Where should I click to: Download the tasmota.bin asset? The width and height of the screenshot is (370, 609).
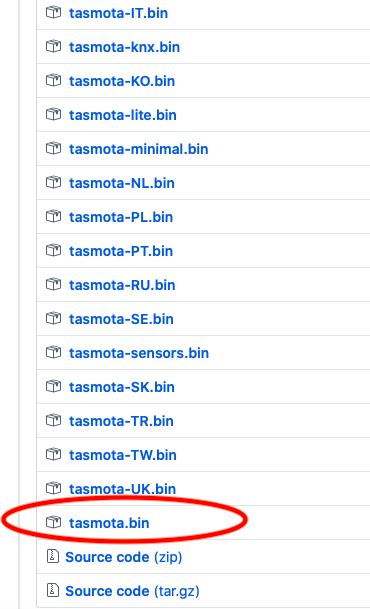pyautogui.click(x=109, y=523)
